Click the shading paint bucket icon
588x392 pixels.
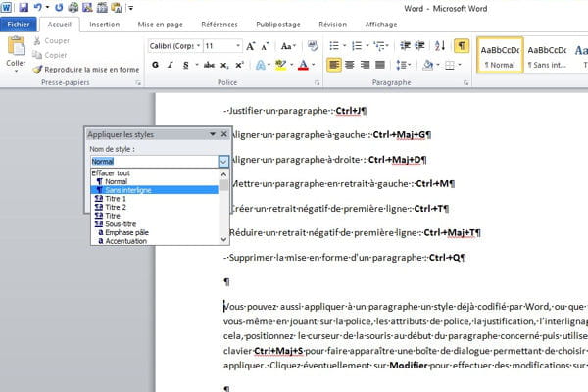[x=428, y=65]
